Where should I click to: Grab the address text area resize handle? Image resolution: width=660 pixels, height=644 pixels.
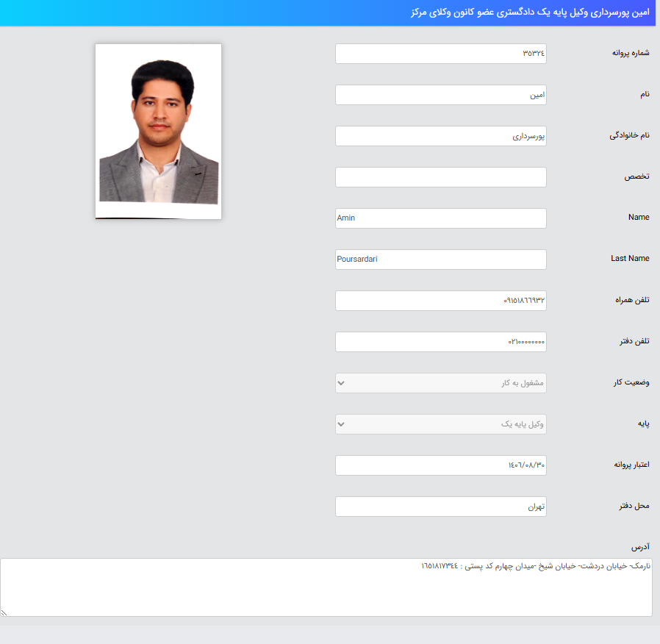click(5, 612)
